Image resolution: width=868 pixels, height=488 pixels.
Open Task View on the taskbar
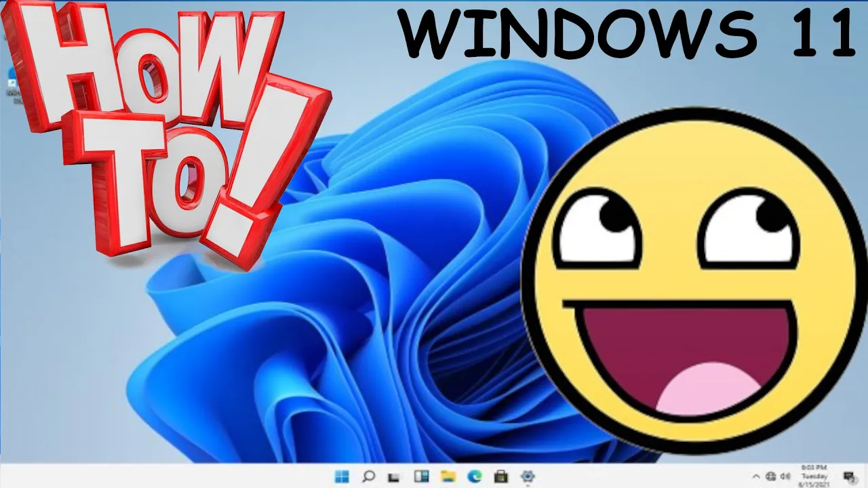click(x=394, y=476)
